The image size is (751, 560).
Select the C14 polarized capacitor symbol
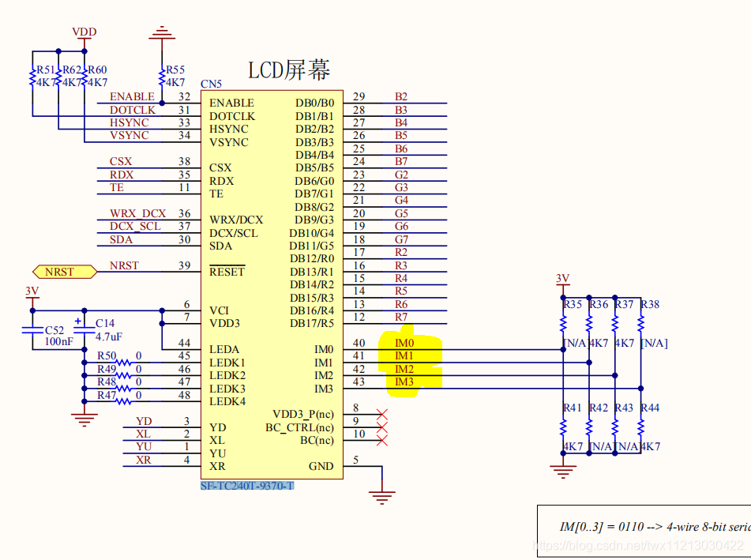click(84, 327)
